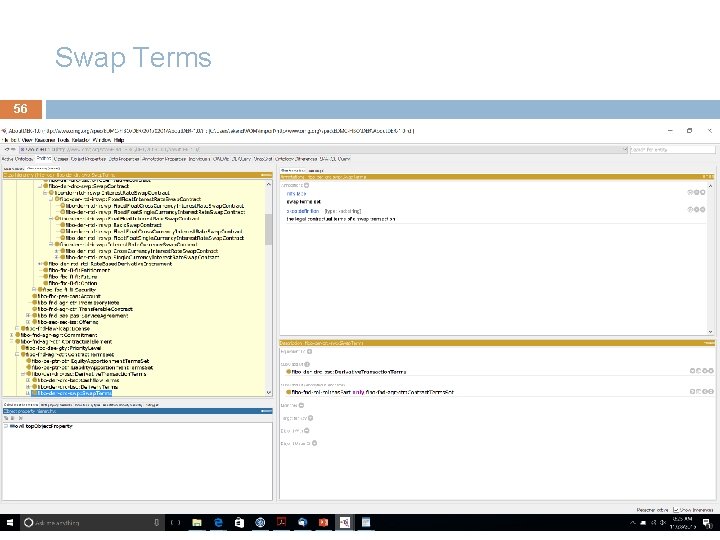The height and width of the screenshot is (540, 720).
Task: Remove the hasPart only ContractTermsSet axiom
Action: pos(705,392)
